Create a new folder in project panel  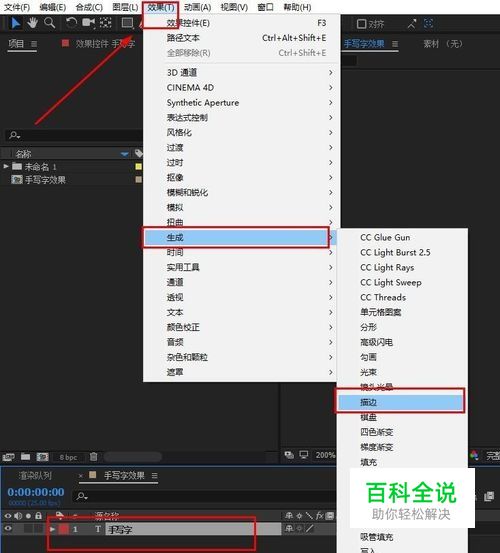click(x=25, y=457)
